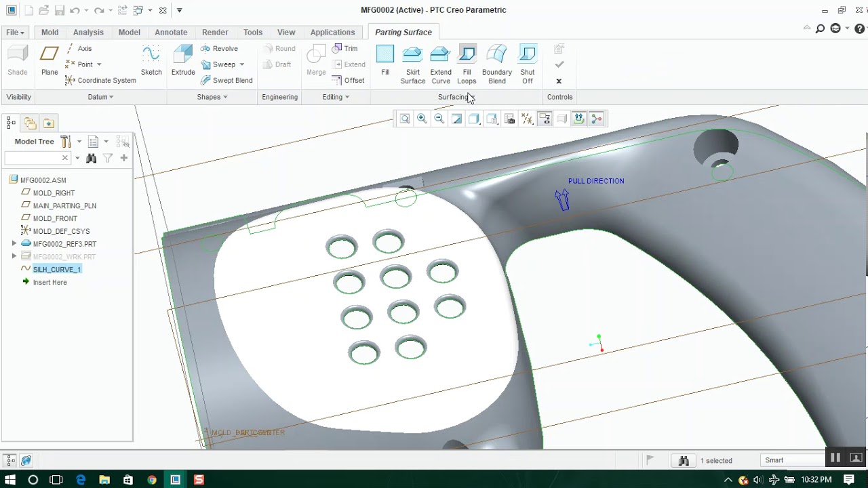868x488 pixels.
Task: Open the View Manager icon
Action: [510, 119]
